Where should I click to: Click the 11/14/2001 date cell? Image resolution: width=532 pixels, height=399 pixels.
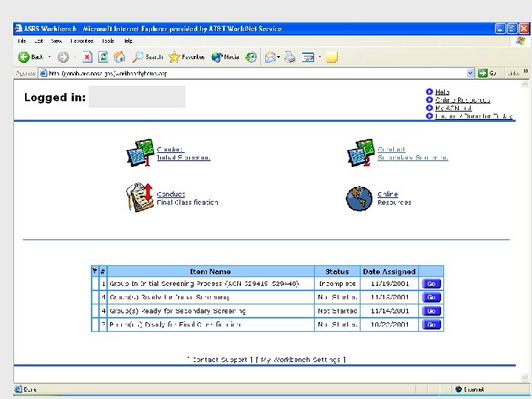click(390, 311)
